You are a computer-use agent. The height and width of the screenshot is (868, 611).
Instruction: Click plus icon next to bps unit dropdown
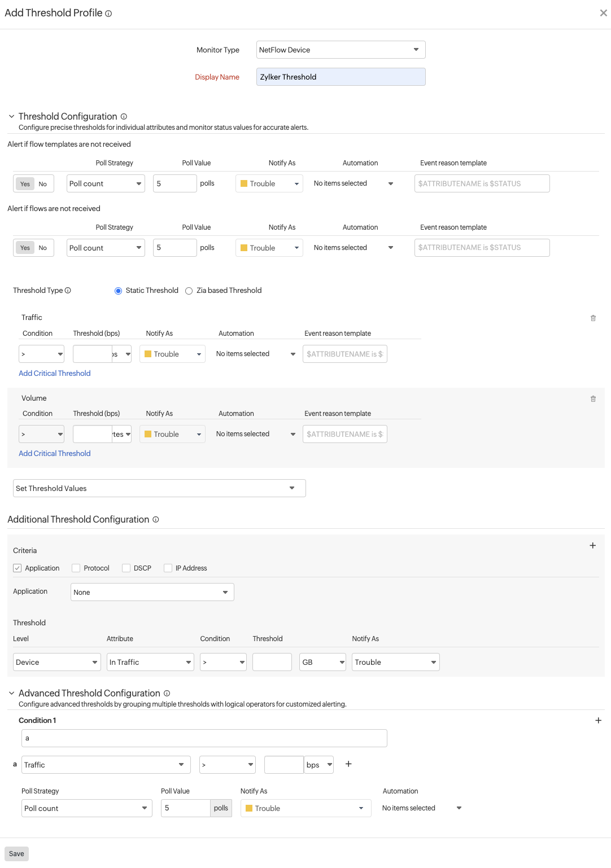click(x=348, y=764)
